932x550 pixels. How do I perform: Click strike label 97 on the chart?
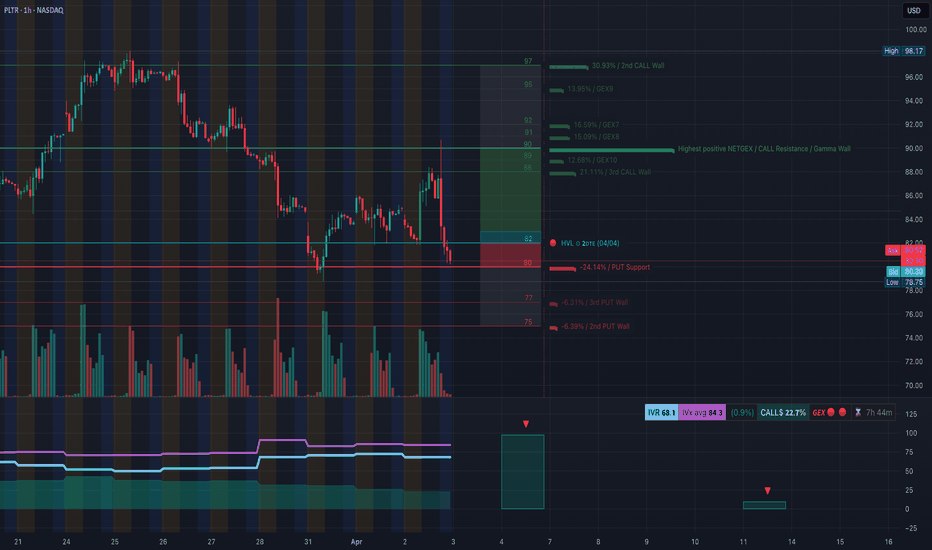pos(528,61)
